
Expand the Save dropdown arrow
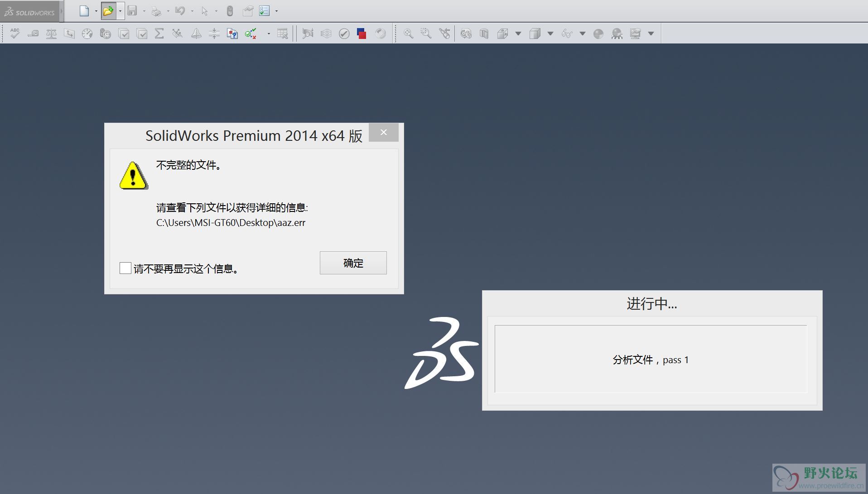coord(144,11)
